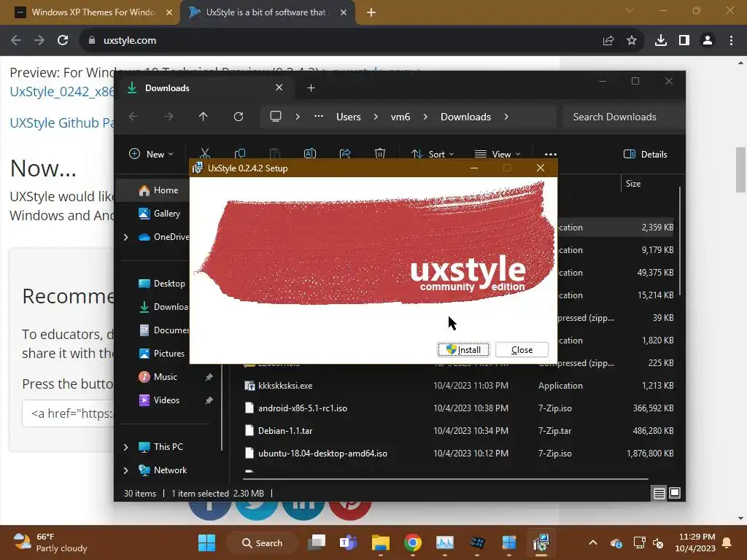Open the New dropdown in Explorer
Image resolution: width=747 pixels, height=560 pixels.
(x=152, y=154)
